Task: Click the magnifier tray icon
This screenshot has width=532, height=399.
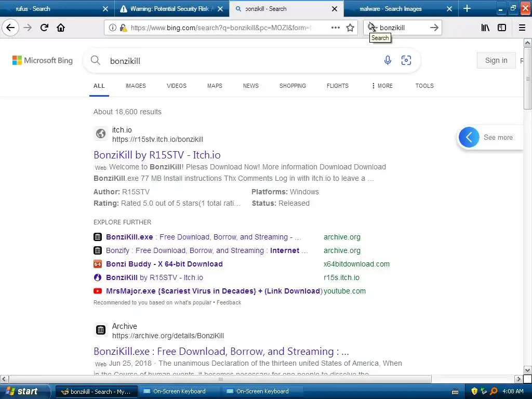Action: [494, 391]
